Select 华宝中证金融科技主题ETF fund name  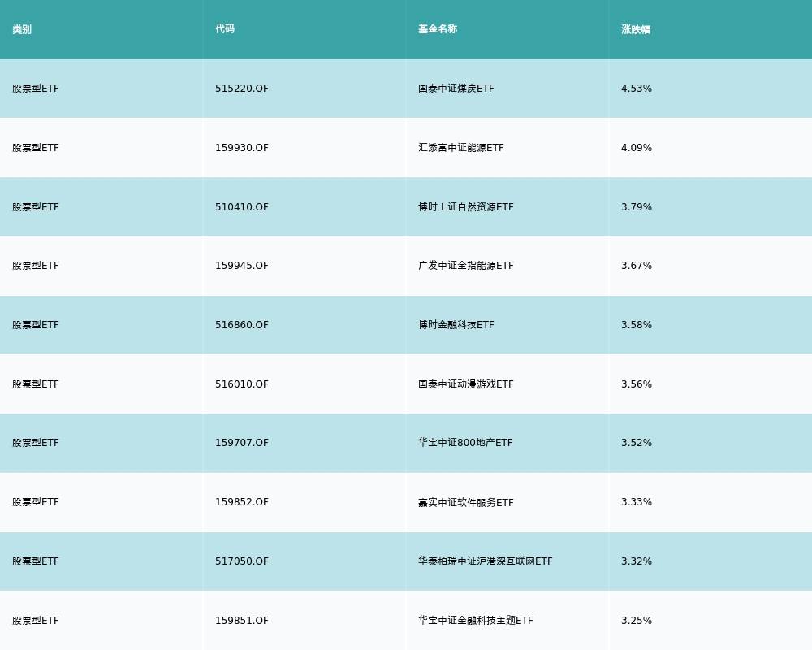475,621
